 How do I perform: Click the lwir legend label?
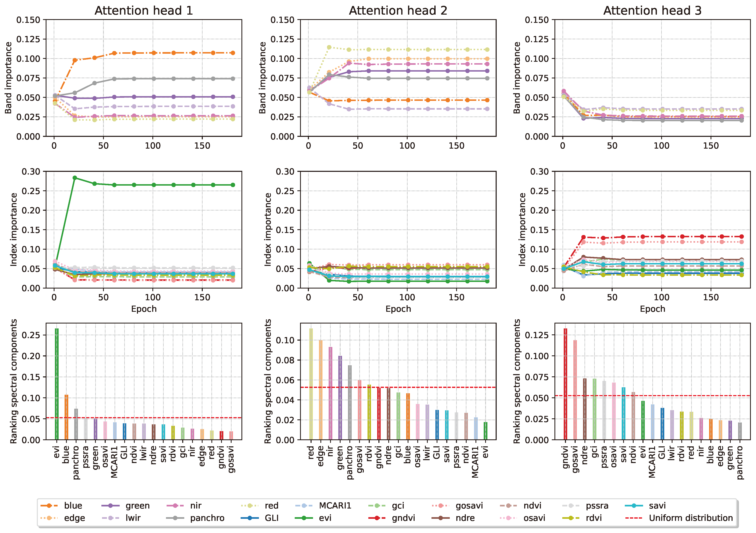[133, 518]
